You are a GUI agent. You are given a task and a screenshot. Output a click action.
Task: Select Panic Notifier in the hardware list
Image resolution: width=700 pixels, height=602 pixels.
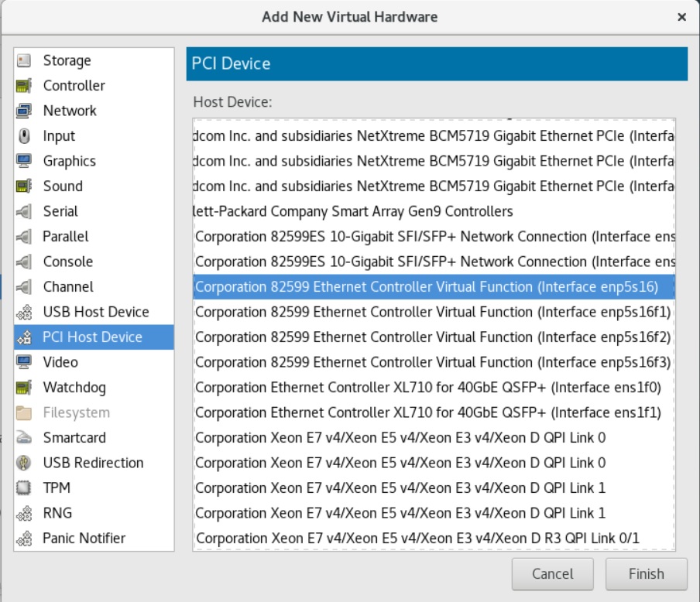coord(94,539)
